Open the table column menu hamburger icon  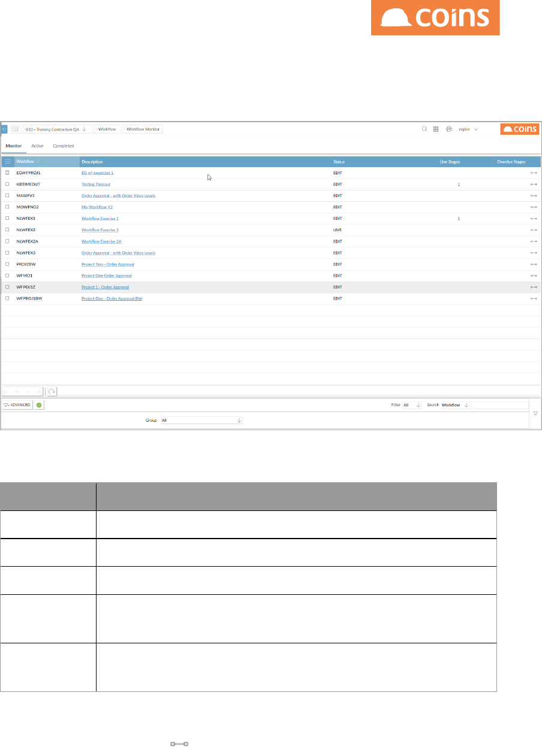click(x=8, y=162)
